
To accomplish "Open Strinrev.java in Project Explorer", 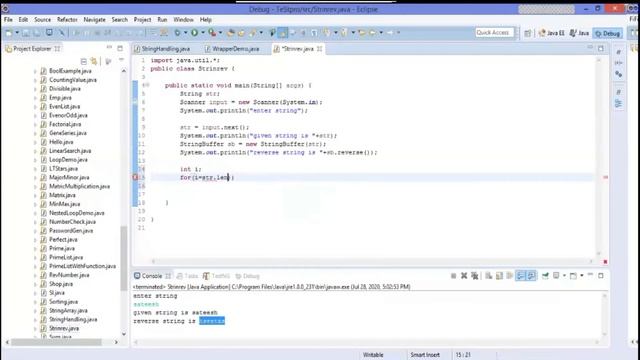I will (x=64, y=328).
